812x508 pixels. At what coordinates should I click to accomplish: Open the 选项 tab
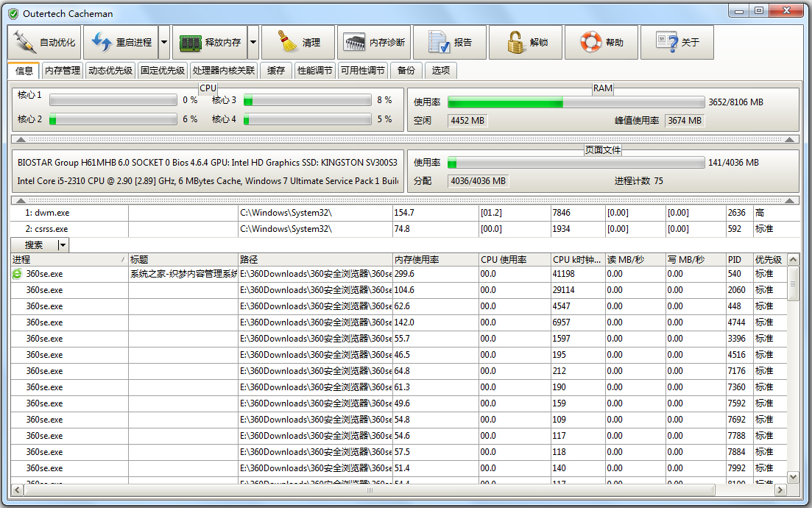point(441,71)
